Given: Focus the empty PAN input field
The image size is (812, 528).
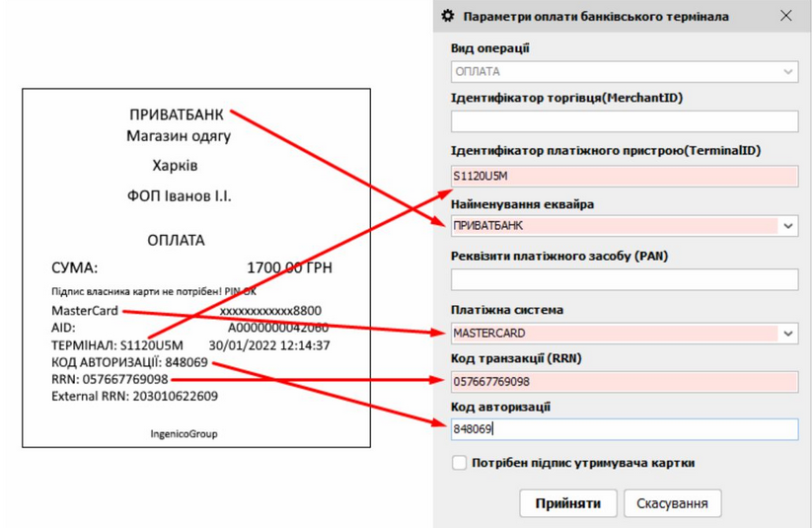Looking at the screenshot, I should 624,280.
